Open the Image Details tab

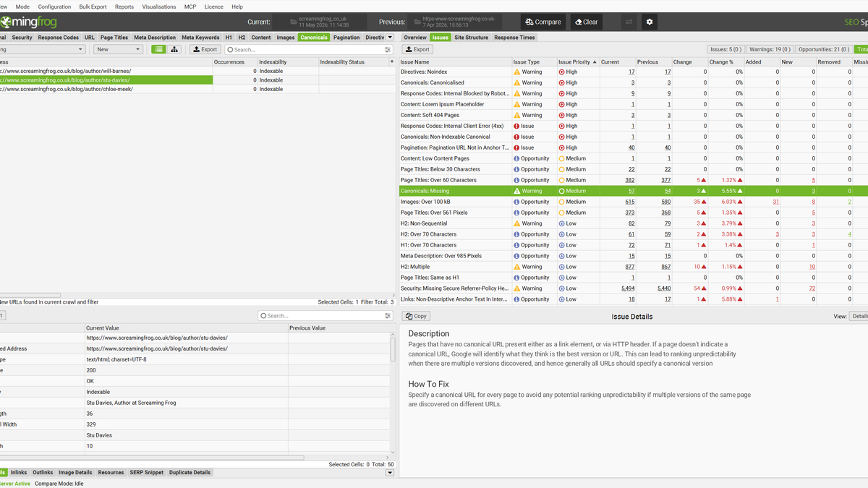tap(75, 473)
